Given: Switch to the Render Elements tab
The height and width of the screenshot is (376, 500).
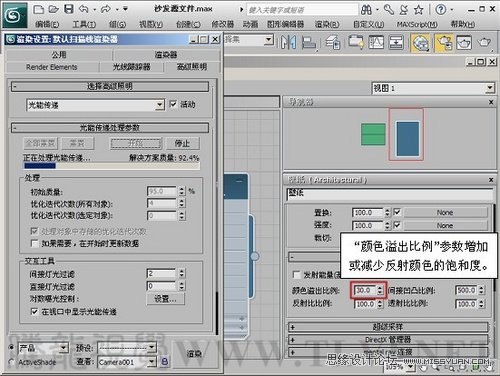Looking at the screenshot, I should (x=52, y=67).
